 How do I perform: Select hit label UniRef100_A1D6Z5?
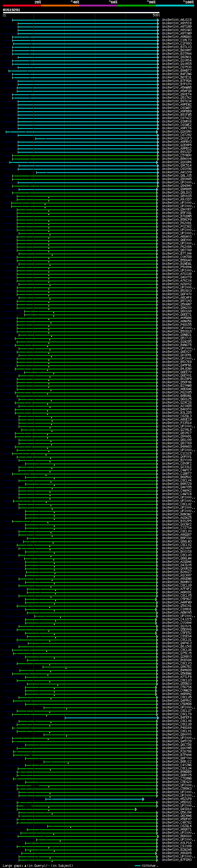[177, 518]
